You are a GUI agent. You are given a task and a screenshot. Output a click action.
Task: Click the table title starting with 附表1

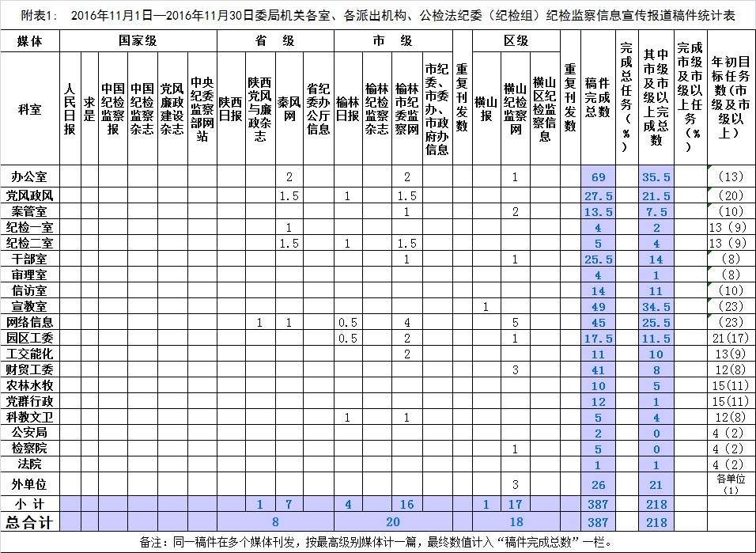click(378, 16)
